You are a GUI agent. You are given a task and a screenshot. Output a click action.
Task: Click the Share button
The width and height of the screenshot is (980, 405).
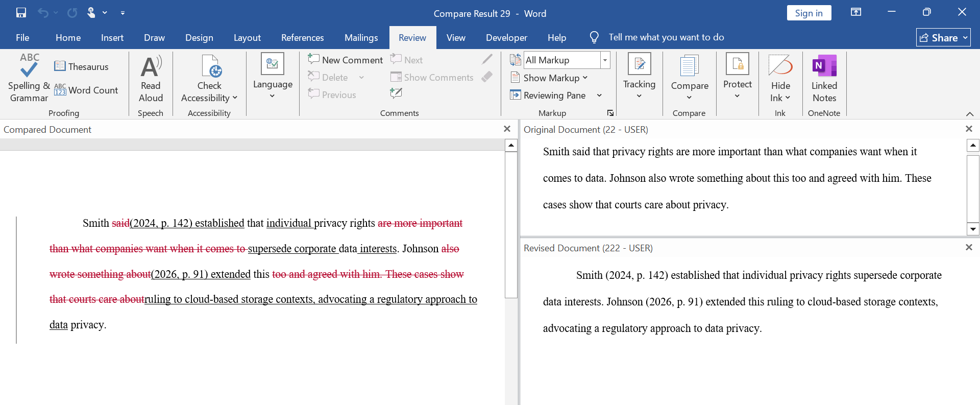coord(943,38)
